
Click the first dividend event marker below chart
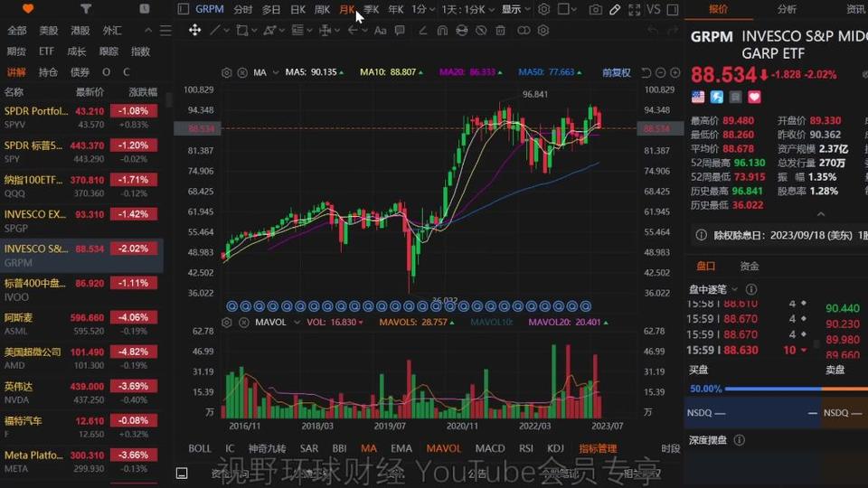[x=232, y=306]
